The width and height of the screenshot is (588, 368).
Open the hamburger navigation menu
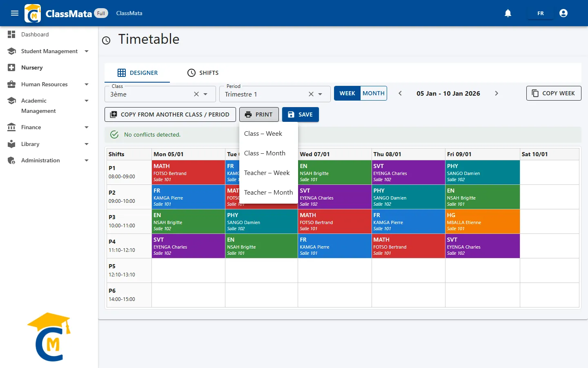click(x=15, y=13)
